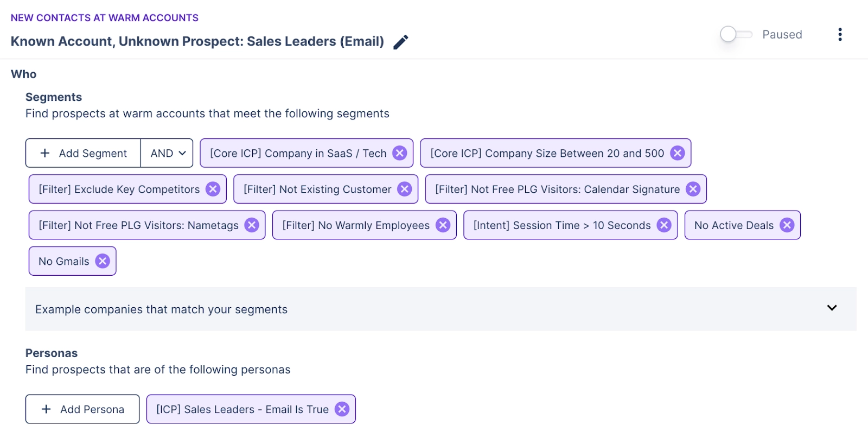Viewport: 868px width, 431px height.
Task: Click the New Contacts at Warm Accounts link
Action: coord(105,18)
